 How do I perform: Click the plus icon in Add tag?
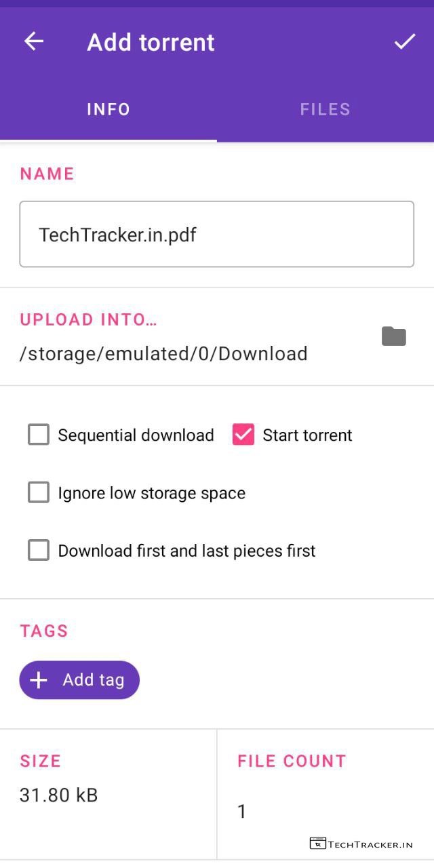(x=39, y=680)
